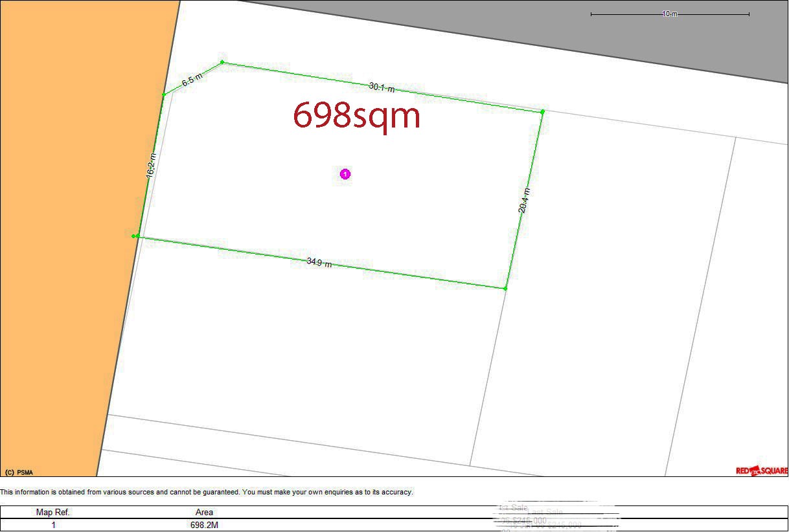This screenshot has width=789, height=532.
Task: Select the green vertex at the bottom-right corner of the lot
Action: [505, 288]
